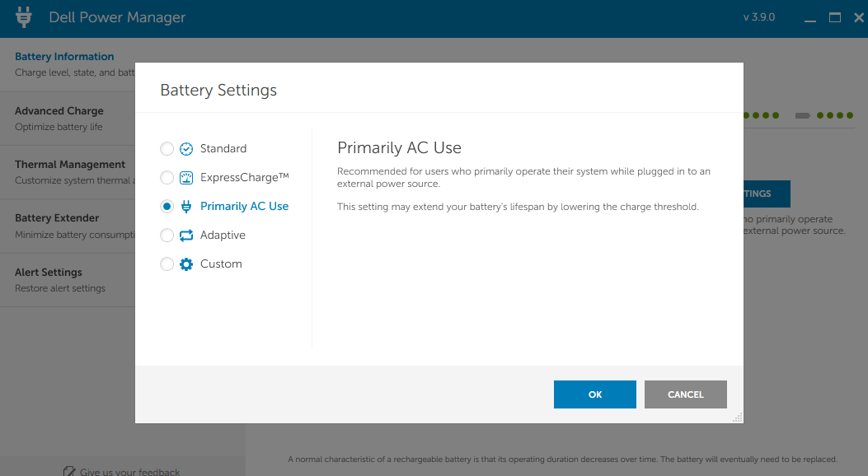This screenshot has width=868, height=476.
Task: Click the Custom option label
Action: (x=221, y=264)
